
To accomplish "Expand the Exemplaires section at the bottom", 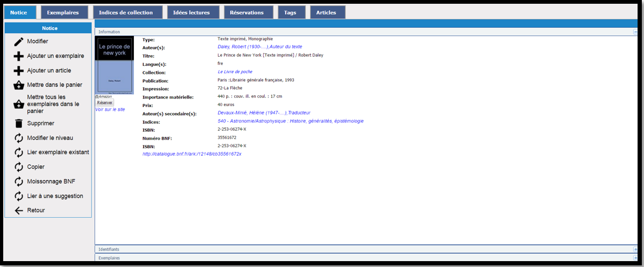I will (x=635, y=258).
